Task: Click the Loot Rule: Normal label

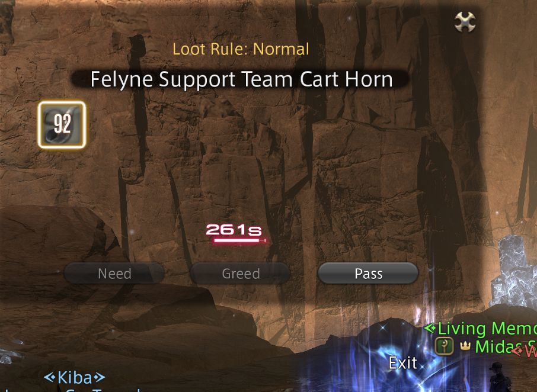Action: pyautogui.click(x=241, y=49)
